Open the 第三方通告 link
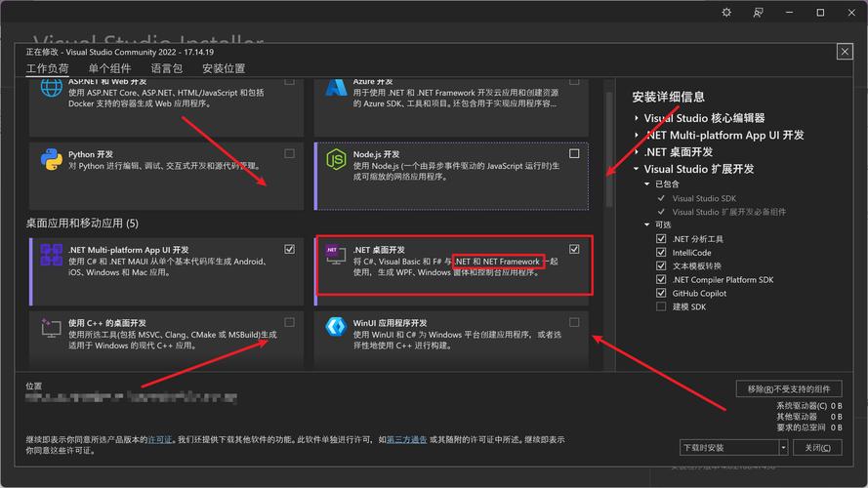Viewport: 868px width, 488px height. click(x=406, y=439)
